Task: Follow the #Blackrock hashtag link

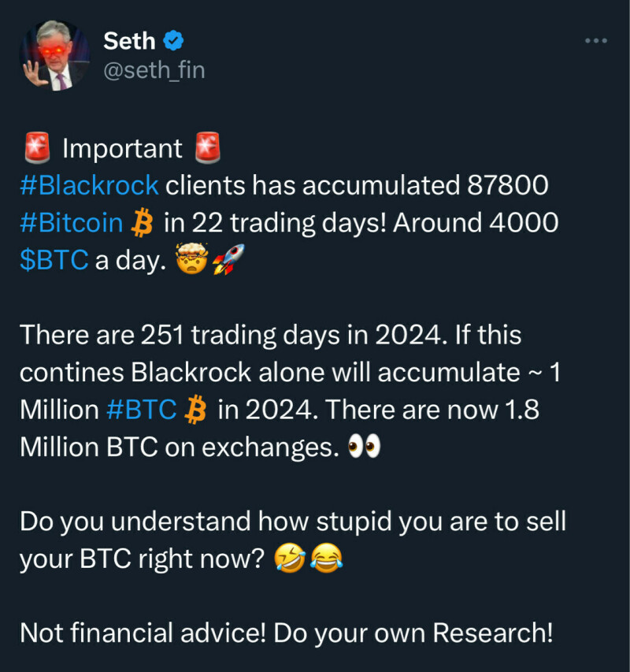Action: click(89, 186)
